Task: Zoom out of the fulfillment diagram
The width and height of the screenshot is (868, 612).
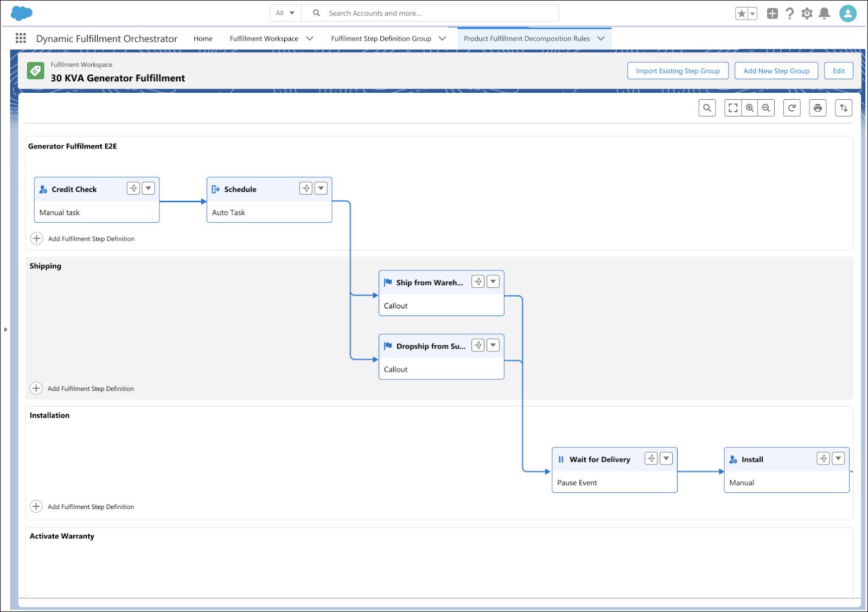Action: 765,108
